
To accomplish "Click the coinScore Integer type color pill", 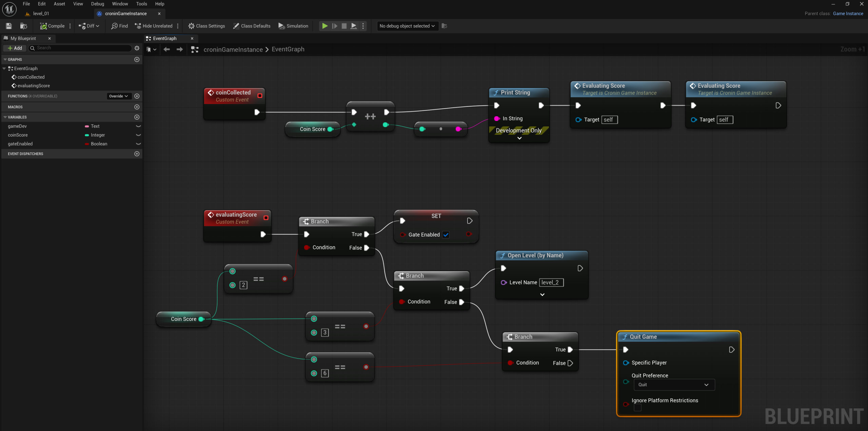I will [87, 135].
